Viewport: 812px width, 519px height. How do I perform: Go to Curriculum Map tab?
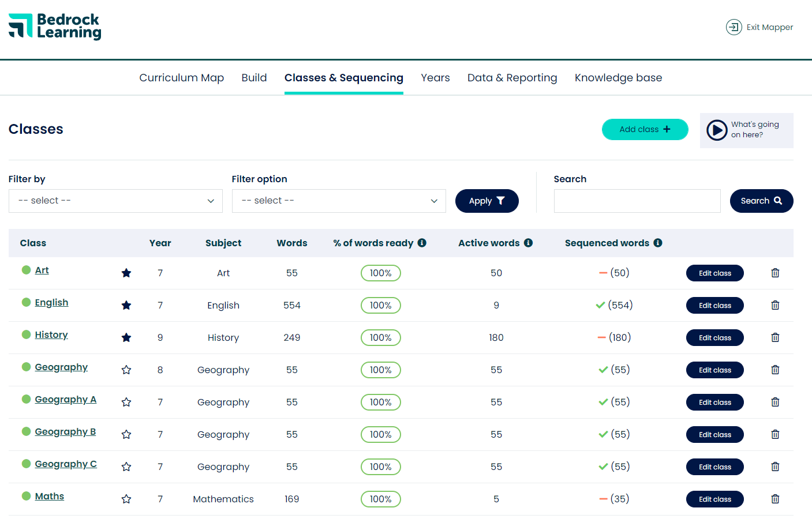click(181, 78)
